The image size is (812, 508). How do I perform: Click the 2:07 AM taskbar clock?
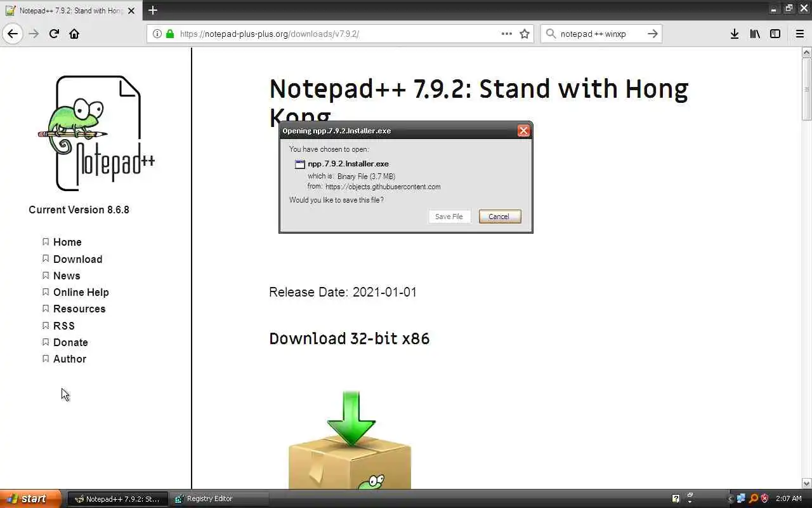(x=789, y=498)
